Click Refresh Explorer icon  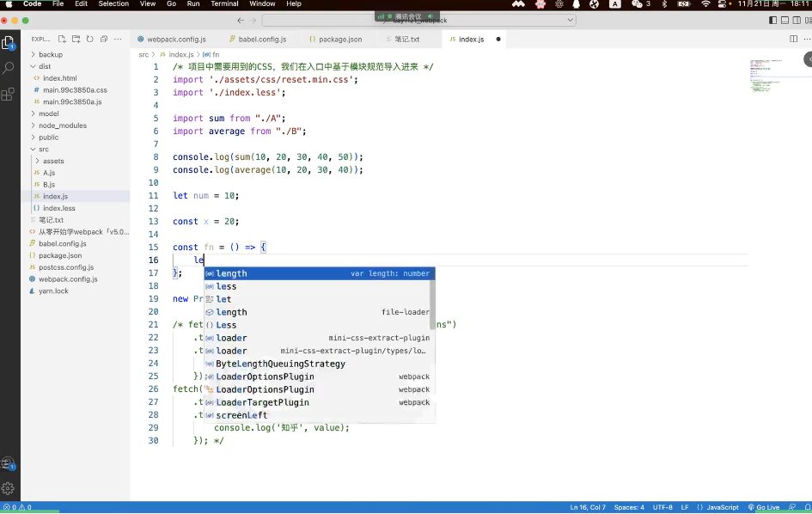[x=89, y=39]
